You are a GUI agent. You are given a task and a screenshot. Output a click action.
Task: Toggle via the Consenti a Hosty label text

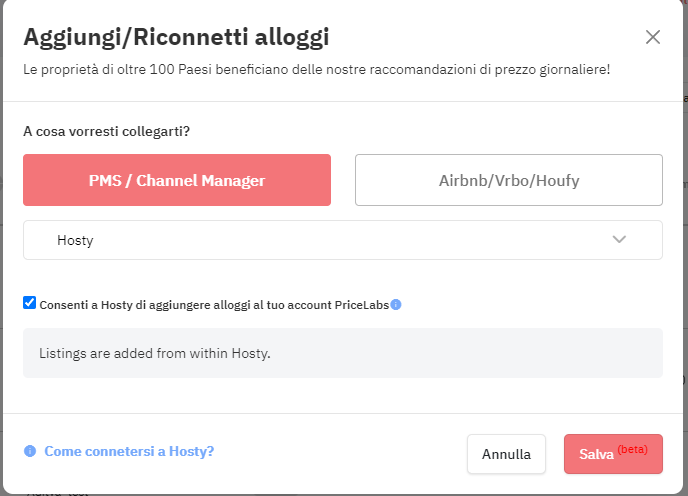tap(214, 305)
